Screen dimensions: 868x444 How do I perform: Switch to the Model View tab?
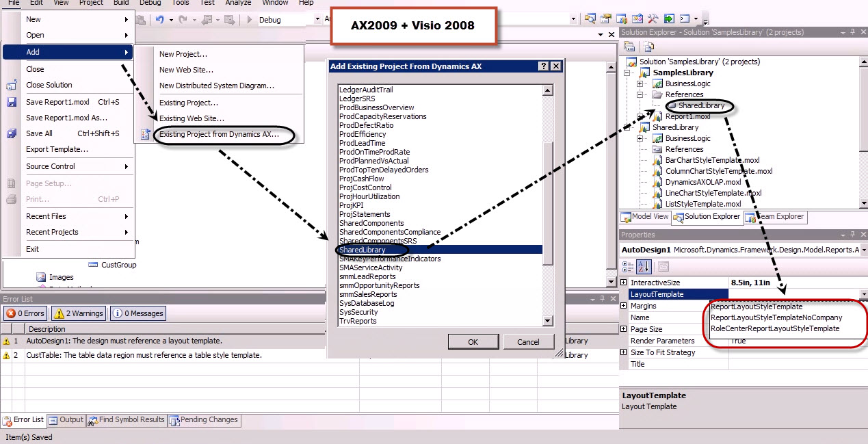pos(645,216)
